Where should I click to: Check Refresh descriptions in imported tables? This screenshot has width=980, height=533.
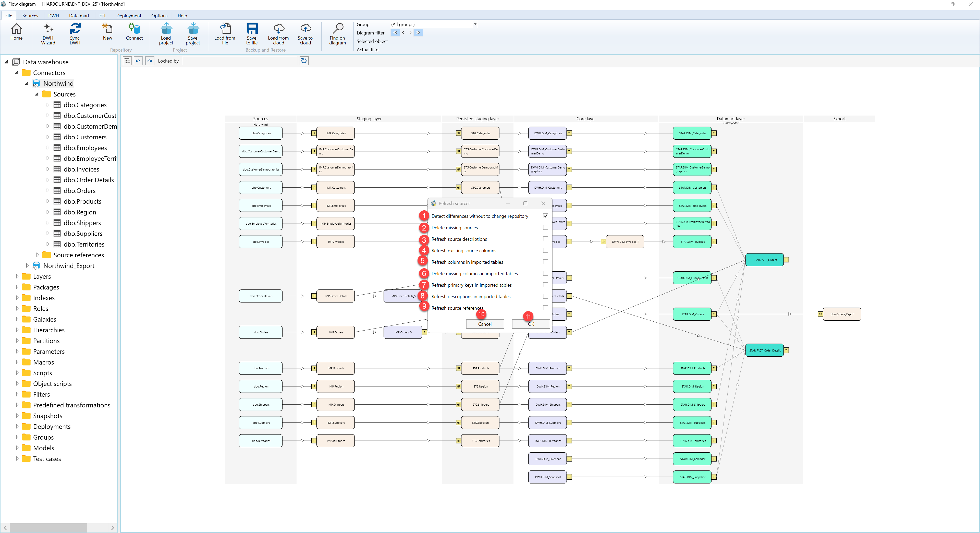pyautogui.click(x=545, y=296)
